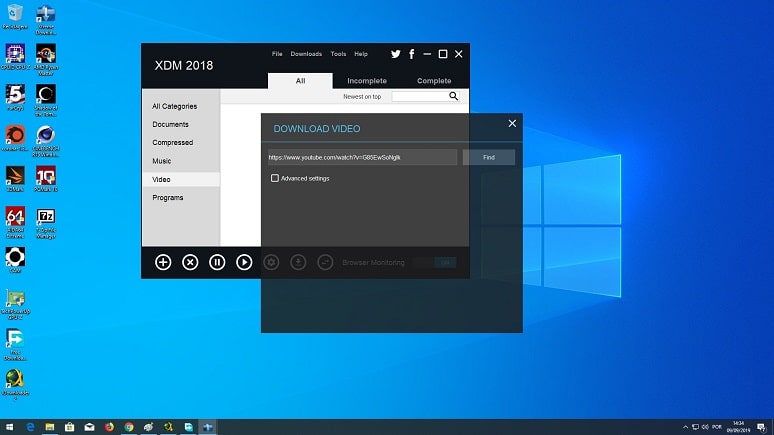
Task: Open XDM's Twitter page icon
Action: point(396,54)
